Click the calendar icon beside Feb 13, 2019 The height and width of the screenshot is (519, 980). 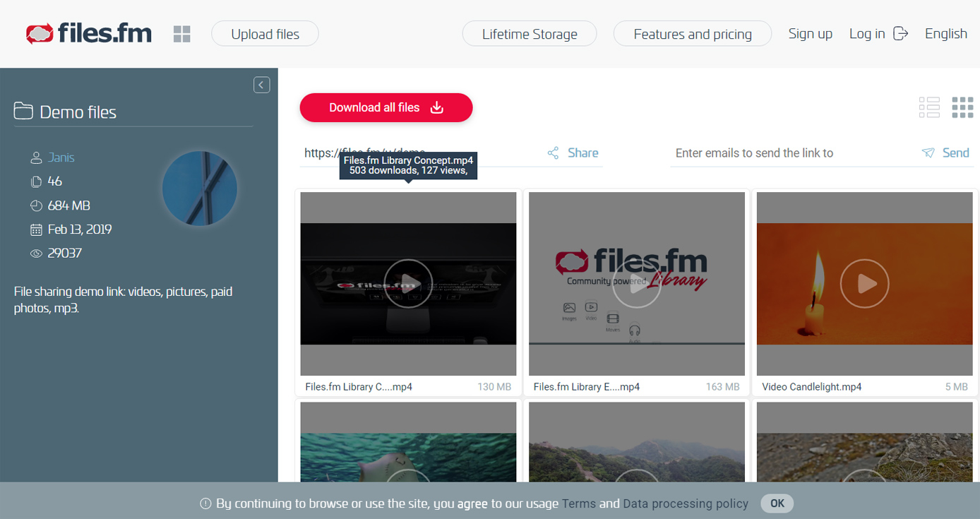click(x=36, y=229)
